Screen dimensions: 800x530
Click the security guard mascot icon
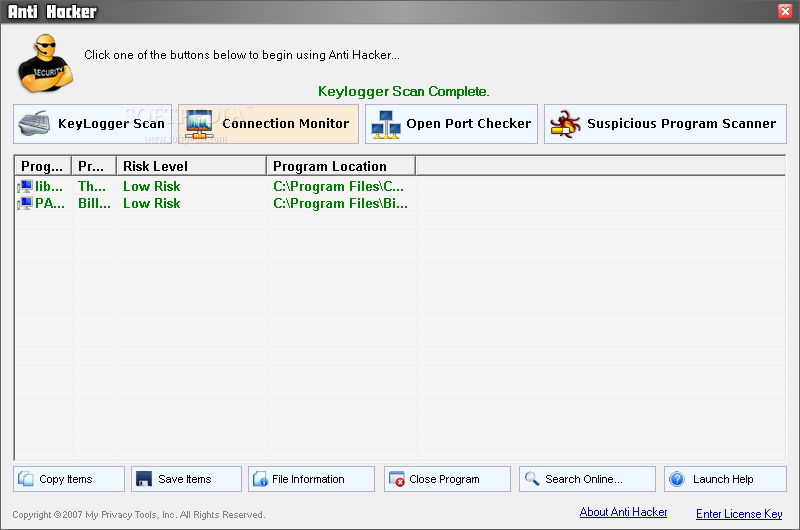45,63
